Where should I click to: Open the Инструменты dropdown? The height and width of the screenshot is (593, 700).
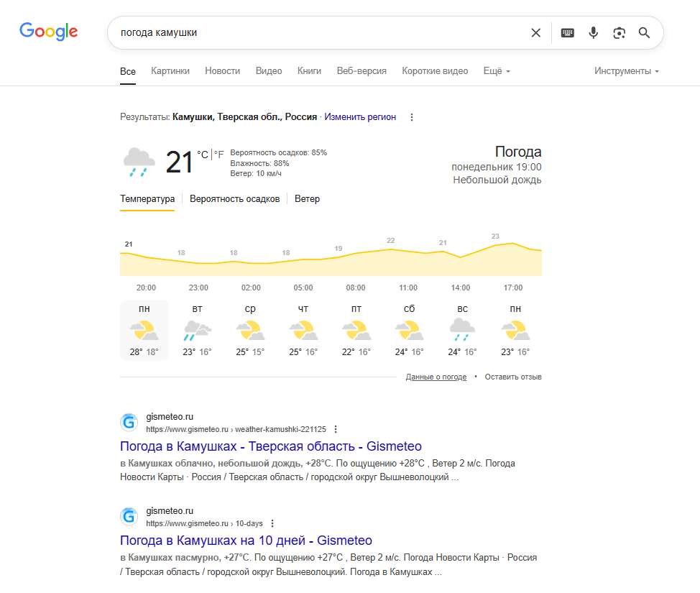point(627,71)
